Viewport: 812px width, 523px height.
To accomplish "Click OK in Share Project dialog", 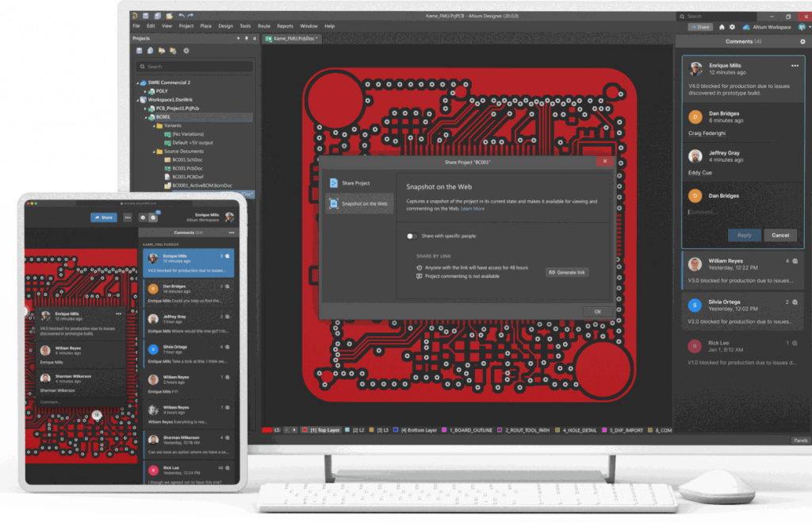I will point(597,312).
